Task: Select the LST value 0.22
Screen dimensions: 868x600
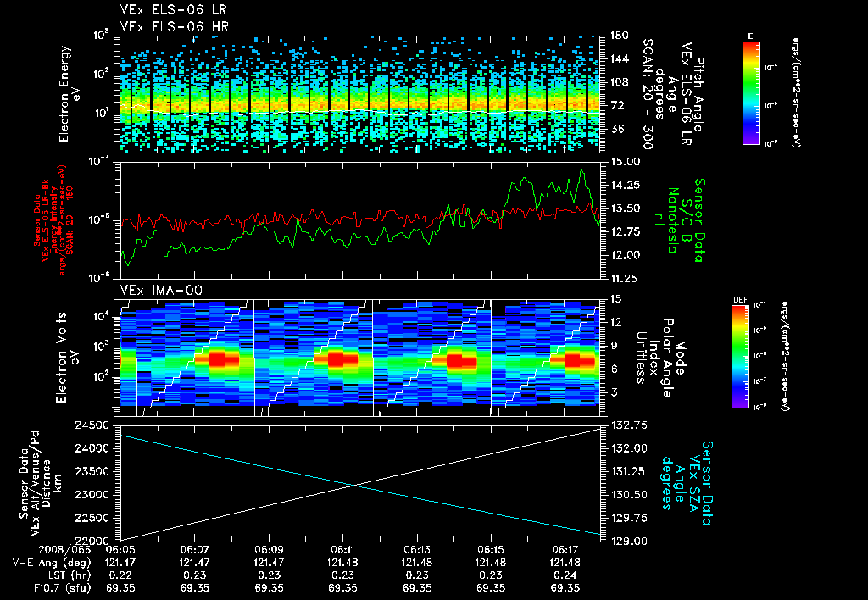Action: coord(120,575)
